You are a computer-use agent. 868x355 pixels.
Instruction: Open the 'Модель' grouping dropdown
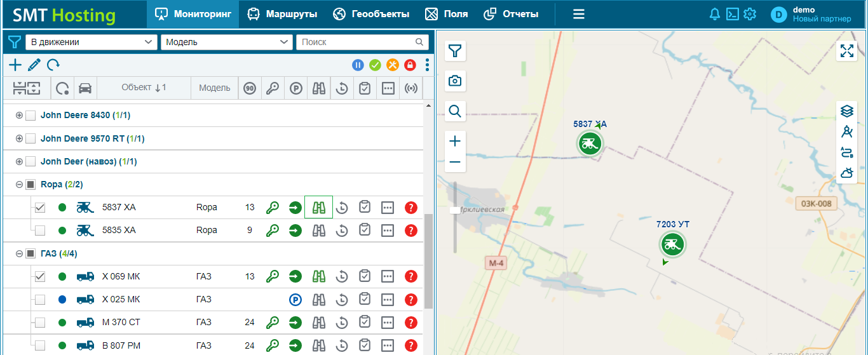pyautogui.click(x=227, y=42)
